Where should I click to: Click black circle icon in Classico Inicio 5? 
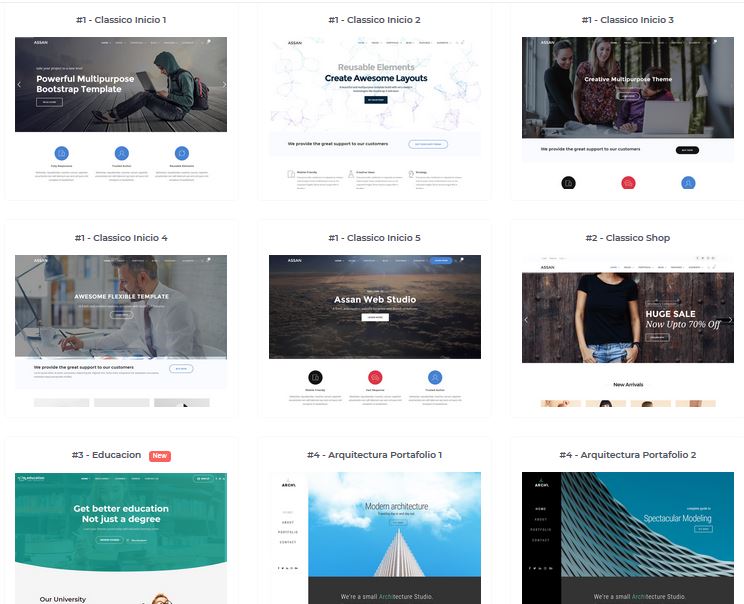pos(315,377)
